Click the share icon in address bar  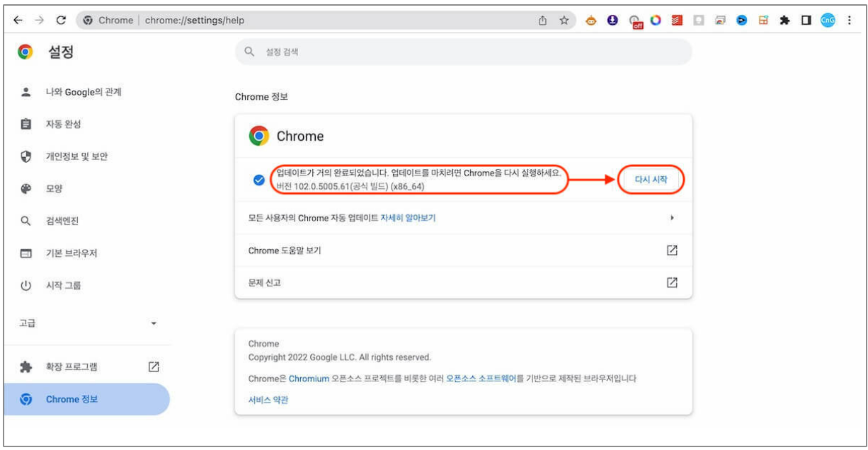coord(543,21)
